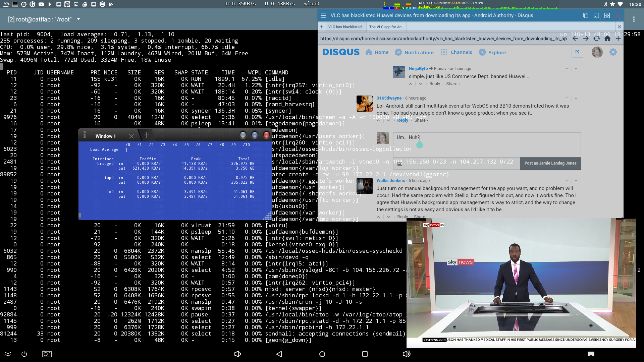This screenshot has width=644, height=362.
Task: Open on-screen keyboard icon
Action: click(x=591, y=354)
